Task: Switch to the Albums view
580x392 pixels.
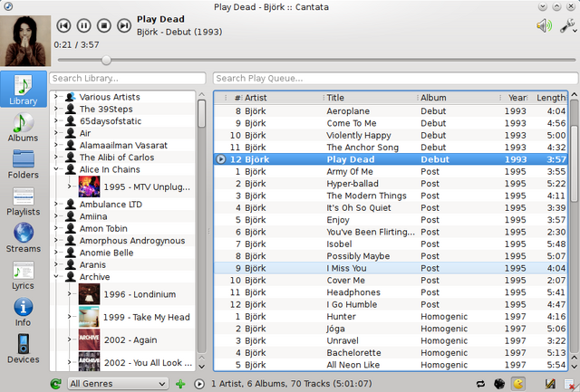Action: [24, 128]
